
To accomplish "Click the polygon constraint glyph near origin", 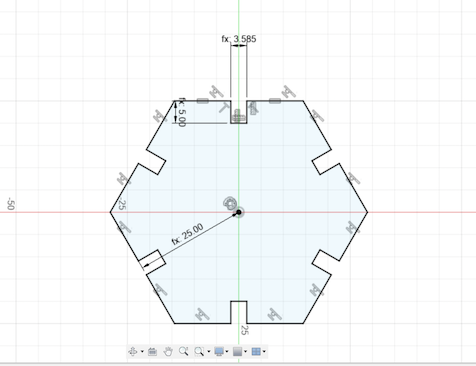I will coord(230,203).
